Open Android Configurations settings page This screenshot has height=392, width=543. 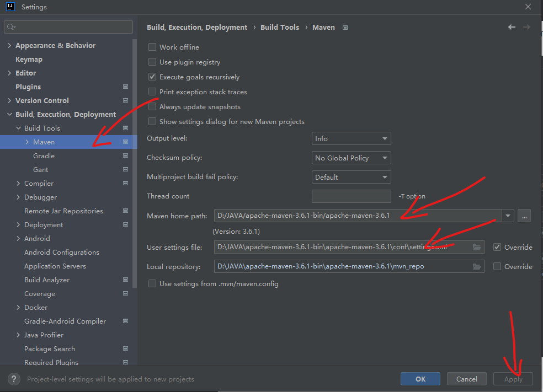pyautogui.click(x=62, y=252)
